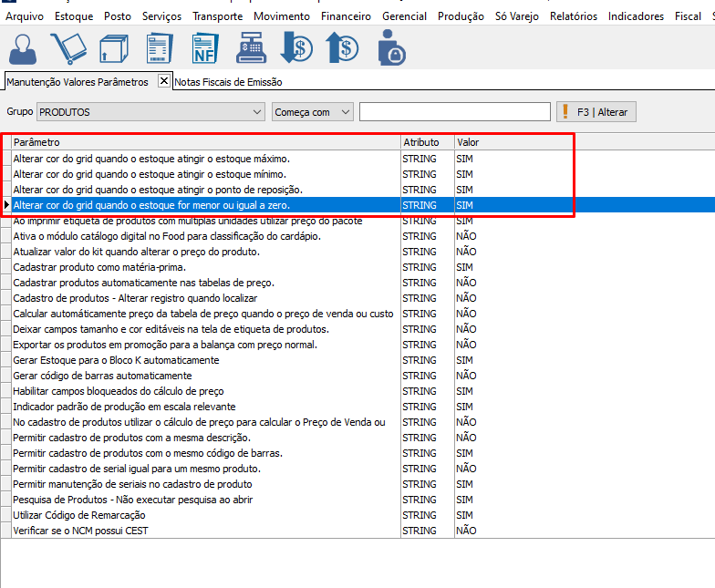This screenshot has height=588, width=715.
Task: Open the product box toolbar icon
Action: pyautogui.click(x=114, y=47)
